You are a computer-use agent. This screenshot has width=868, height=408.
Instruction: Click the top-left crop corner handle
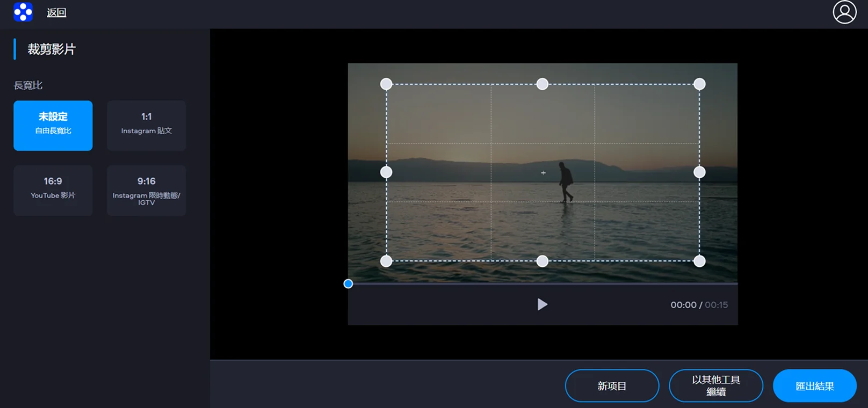(386, 84)
